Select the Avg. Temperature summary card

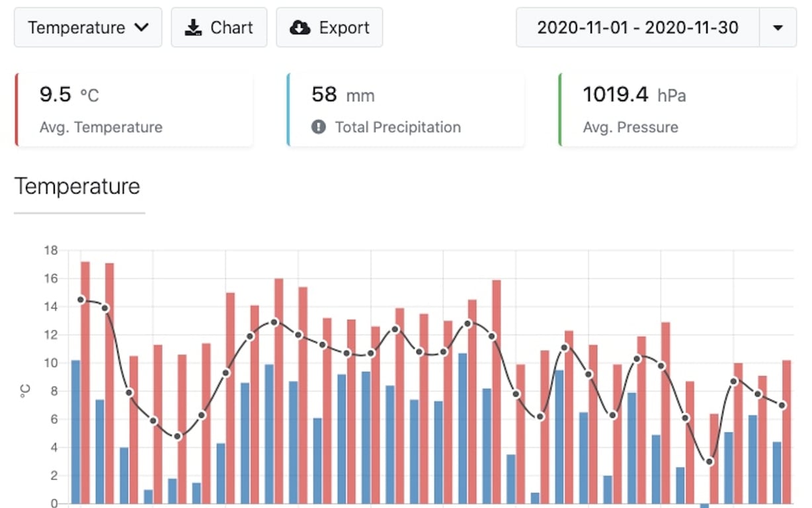click(132, 108)
